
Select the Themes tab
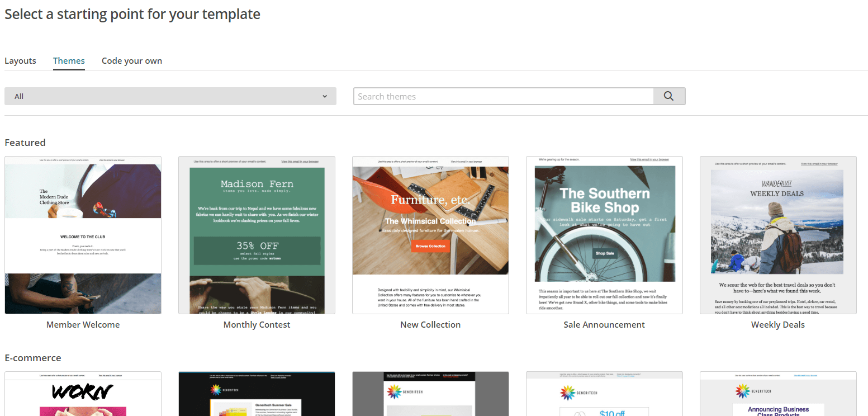pos(69,61)
